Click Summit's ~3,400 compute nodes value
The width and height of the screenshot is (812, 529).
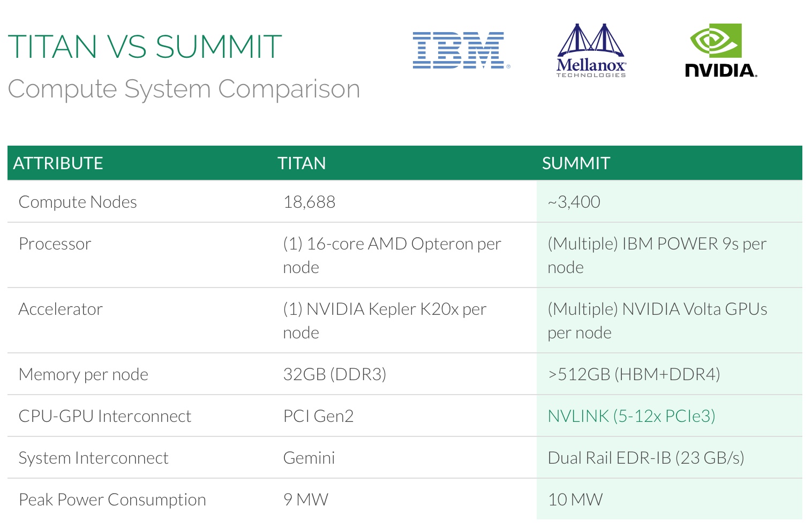574,202
